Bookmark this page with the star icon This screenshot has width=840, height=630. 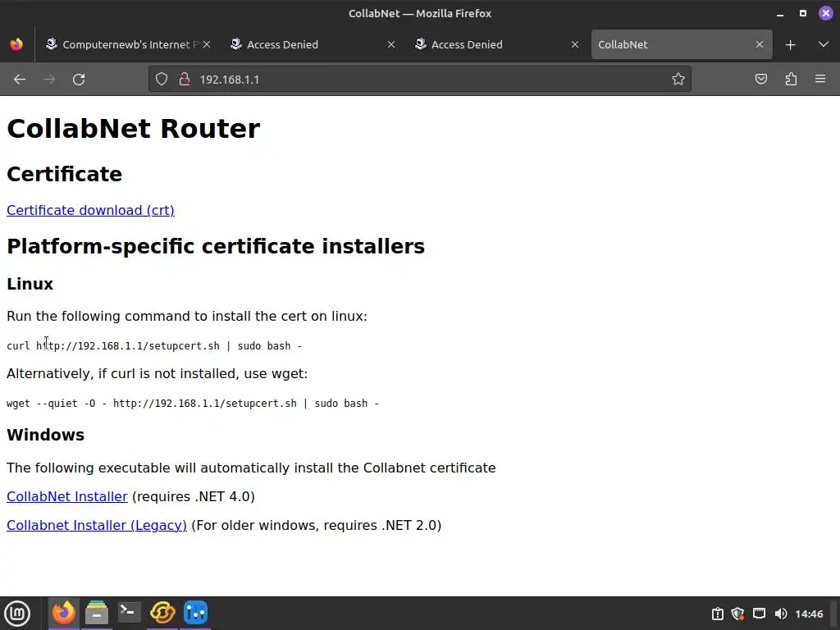tap(678, 80)
